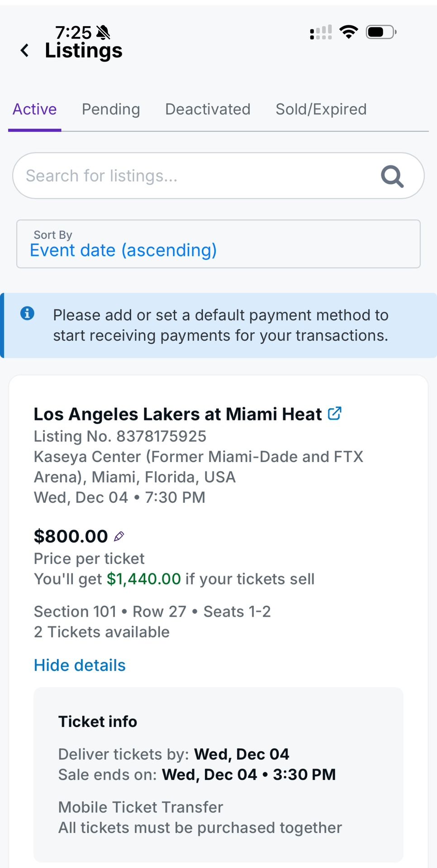Edit the ticket price using pencil icon

(119, 536)
